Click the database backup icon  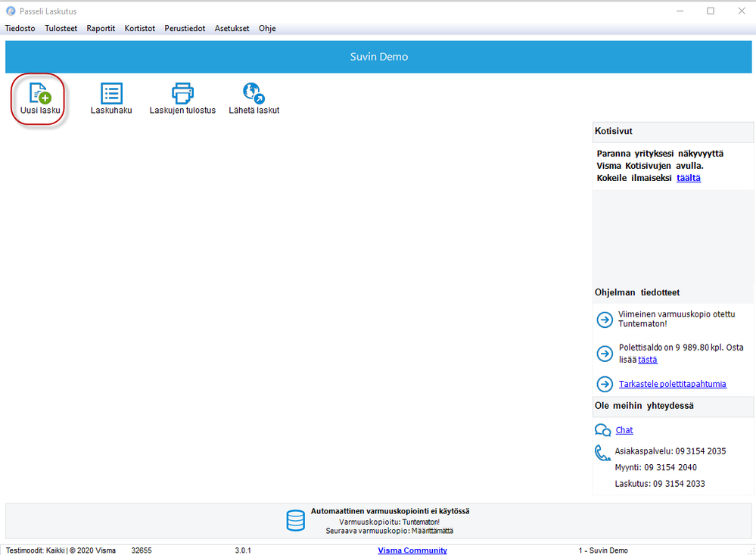[x=296, y=521]
